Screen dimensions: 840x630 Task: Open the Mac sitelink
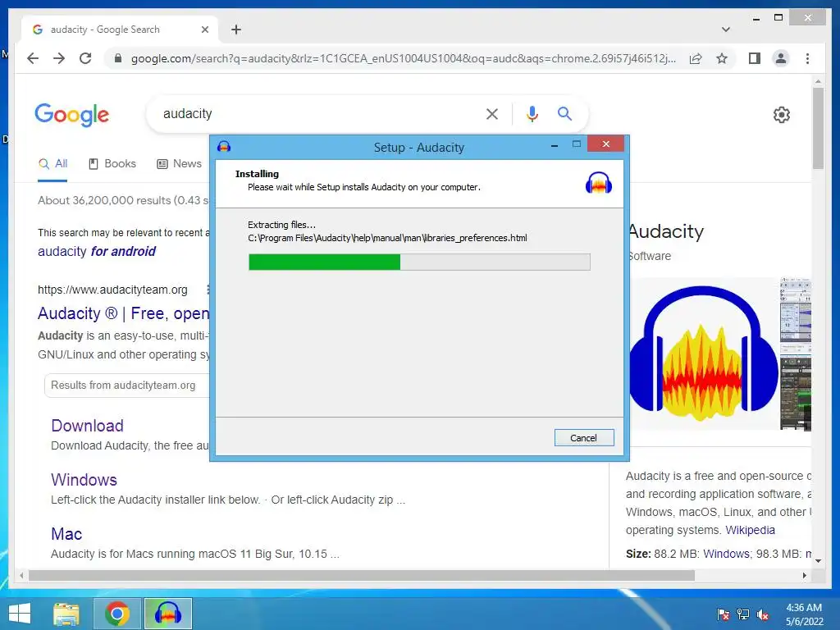[x=66, y=533]
